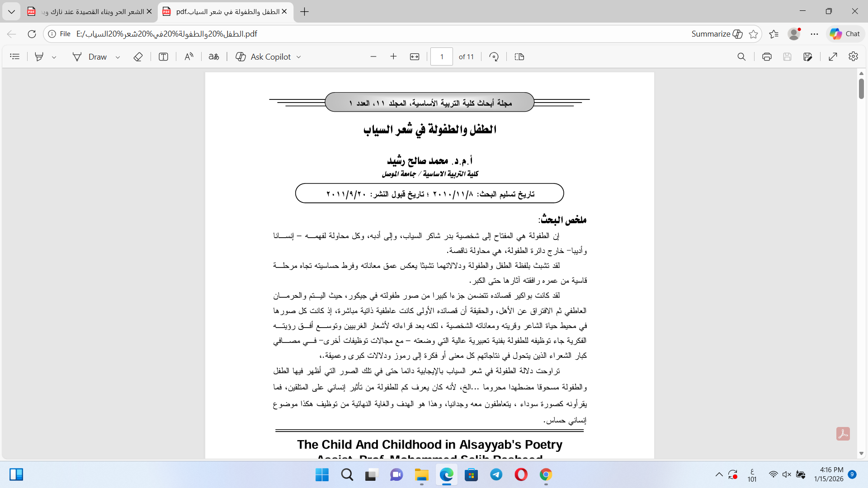
Task: Expand the Draw pen options dropdown
Action: (118, 57)
